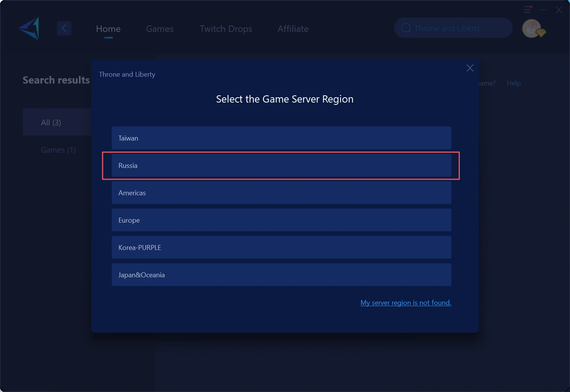Go back with the left arrow button
Viewport: 570px width, 392px height.
point(64,28)
